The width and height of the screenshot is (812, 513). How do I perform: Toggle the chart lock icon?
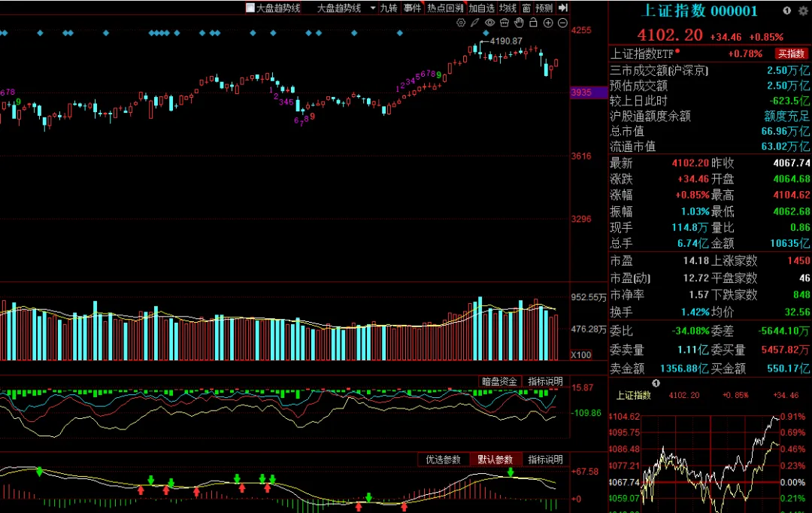pos(533,23)
